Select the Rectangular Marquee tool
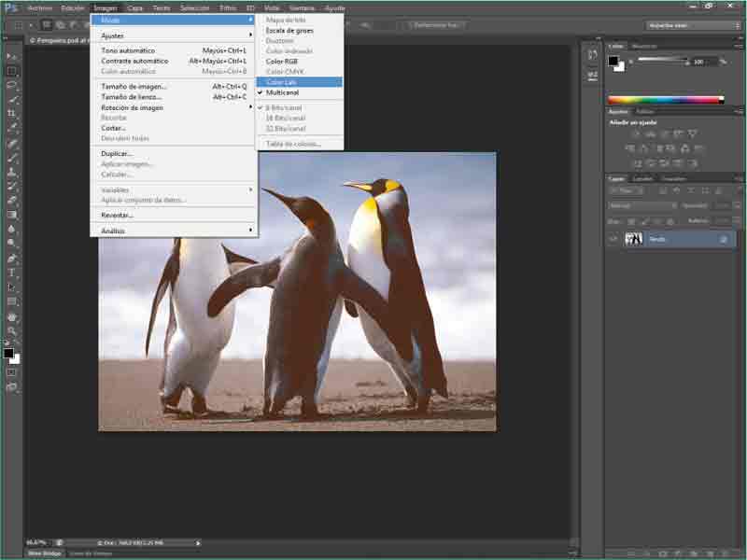Screen dimensions: 747x560 [x=12, y=70]
